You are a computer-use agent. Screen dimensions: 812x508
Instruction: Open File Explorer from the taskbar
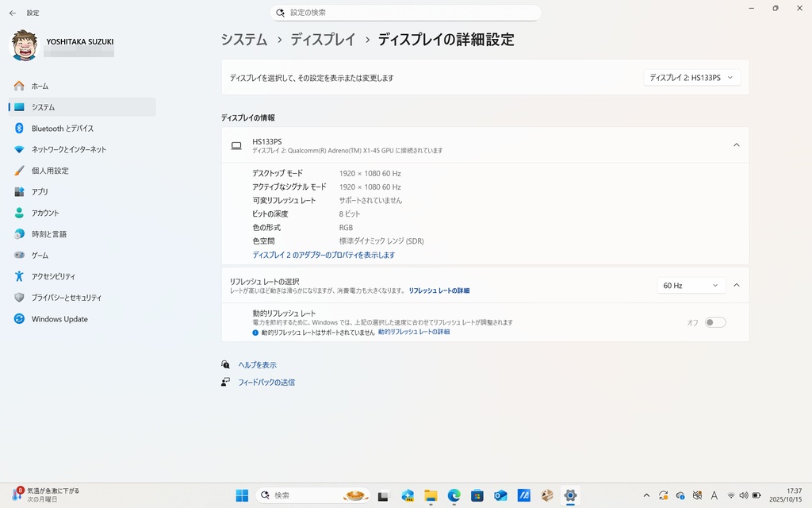tap(431, 495)
